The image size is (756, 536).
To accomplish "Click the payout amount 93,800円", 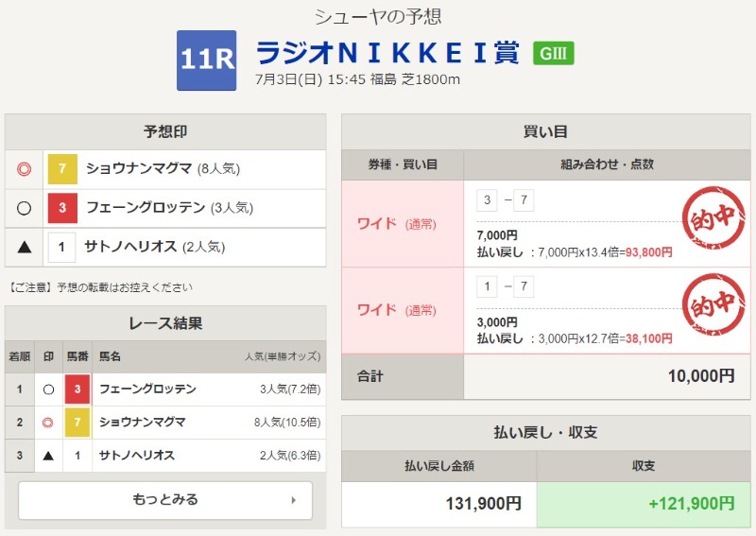I will pos(648,252).
